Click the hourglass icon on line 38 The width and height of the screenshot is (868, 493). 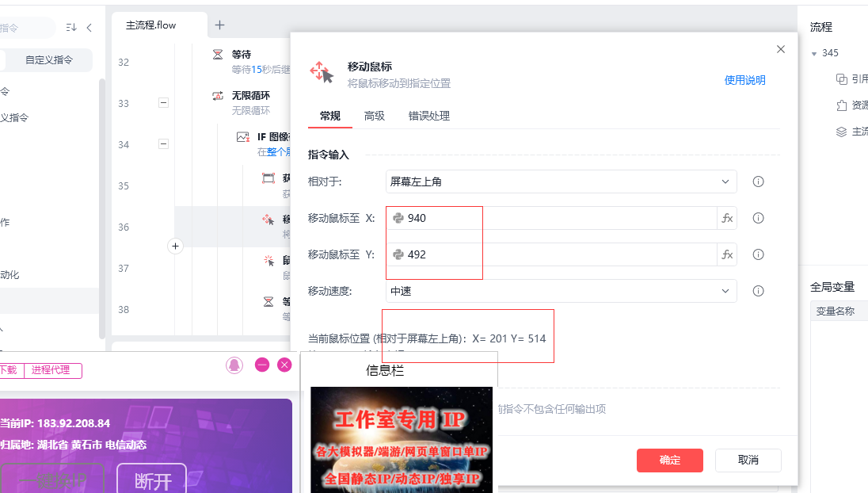pyautogui.click(x=268, y=302)
